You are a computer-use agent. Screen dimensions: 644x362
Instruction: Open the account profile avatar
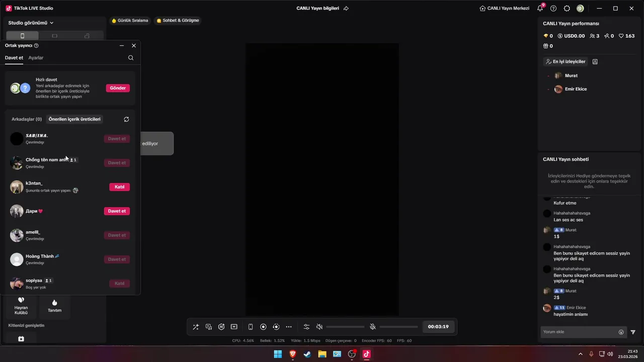pos(580,9)
